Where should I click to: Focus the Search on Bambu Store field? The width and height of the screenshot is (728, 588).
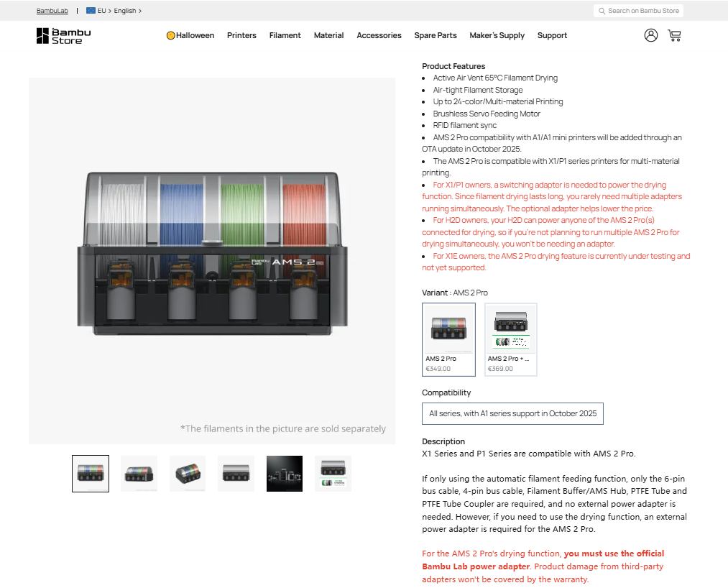coord(638,11)
